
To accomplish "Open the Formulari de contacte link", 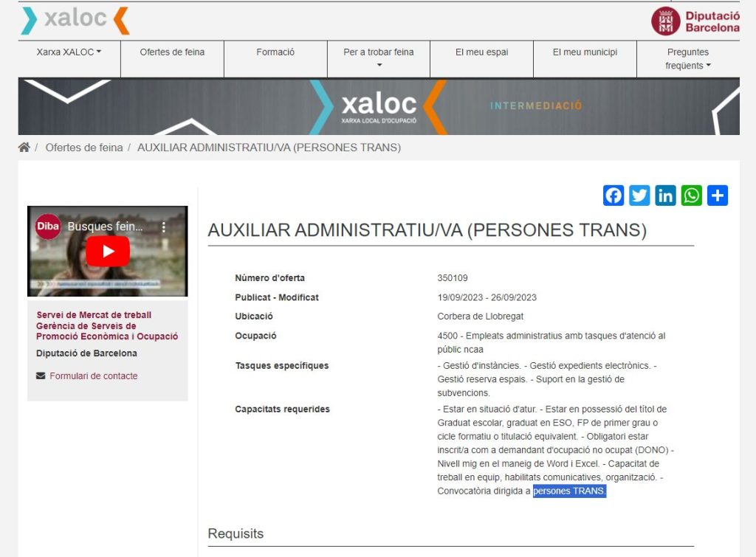I will tap(94, 376).
